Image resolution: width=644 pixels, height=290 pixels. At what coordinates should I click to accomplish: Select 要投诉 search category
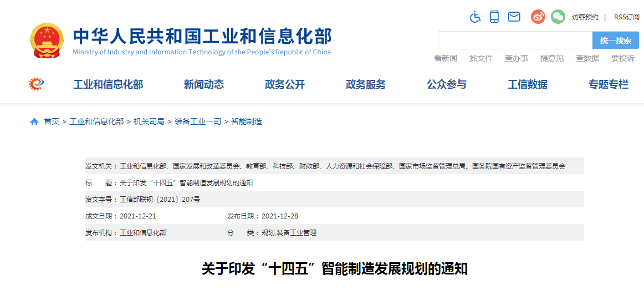click(622, 58)
